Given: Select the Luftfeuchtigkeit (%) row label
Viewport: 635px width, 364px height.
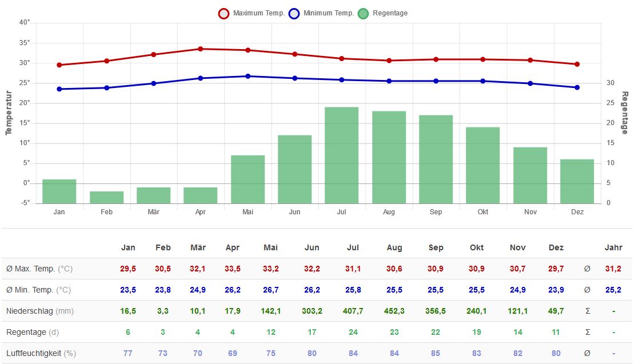Looking at the screenshot, I should (41, 353).
